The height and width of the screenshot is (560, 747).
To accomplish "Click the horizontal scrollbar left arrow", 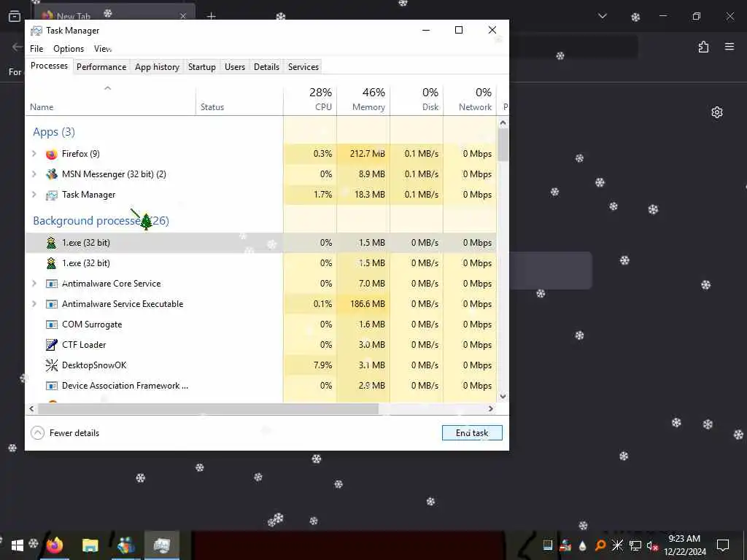I will point(32,408).
